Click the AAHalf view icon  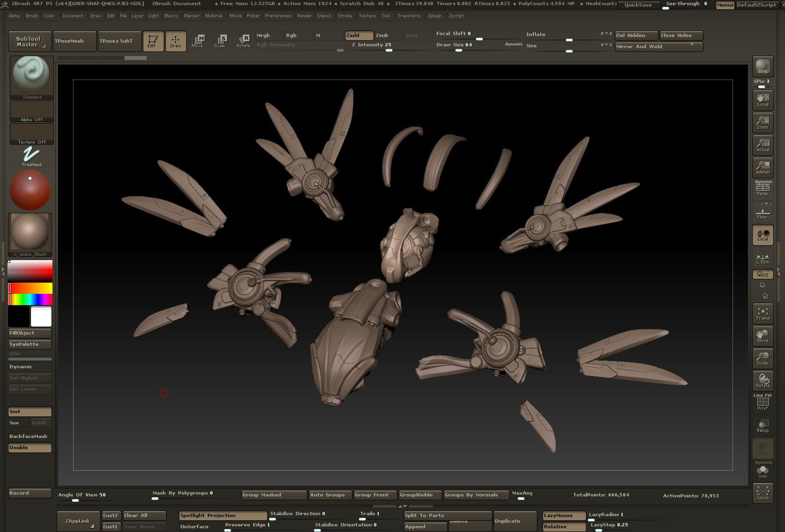point(763,168)
